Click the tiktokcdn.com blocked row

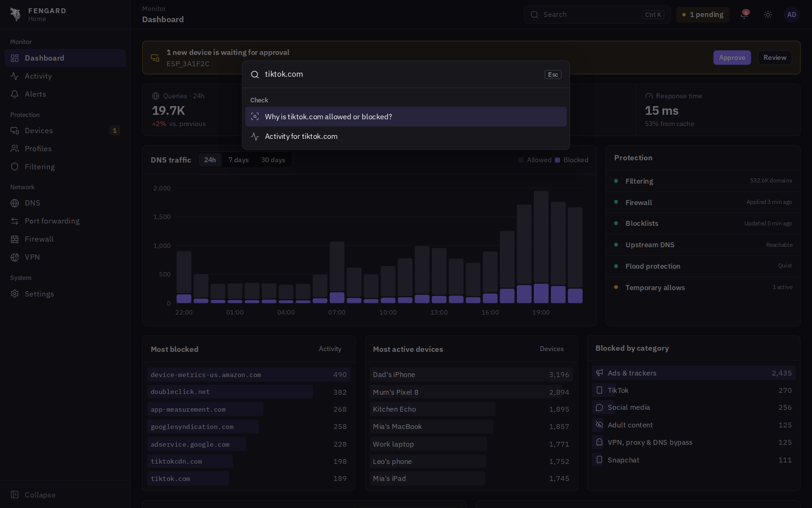[x=249, y=461]
